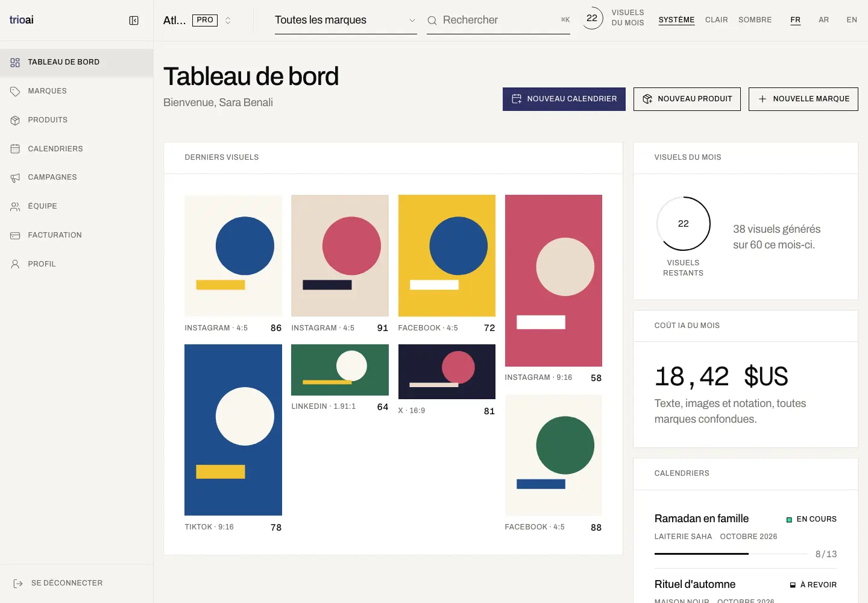Image resolution: width=868 pixels, height=603 pixels.
Task: Click the À revoir status icon
Action: 793,585
